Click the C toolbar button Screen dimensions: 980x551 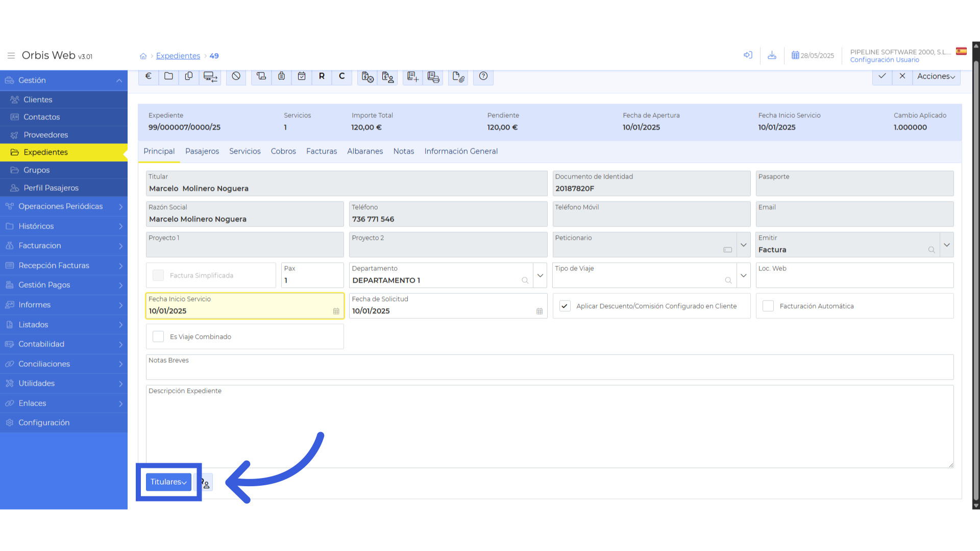342,77
